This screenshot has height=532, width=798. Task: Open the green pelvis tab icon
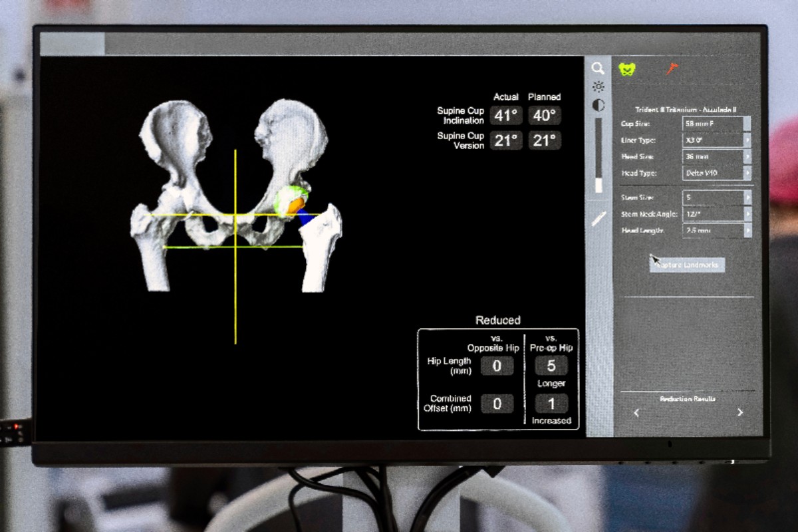click(626, 68)
